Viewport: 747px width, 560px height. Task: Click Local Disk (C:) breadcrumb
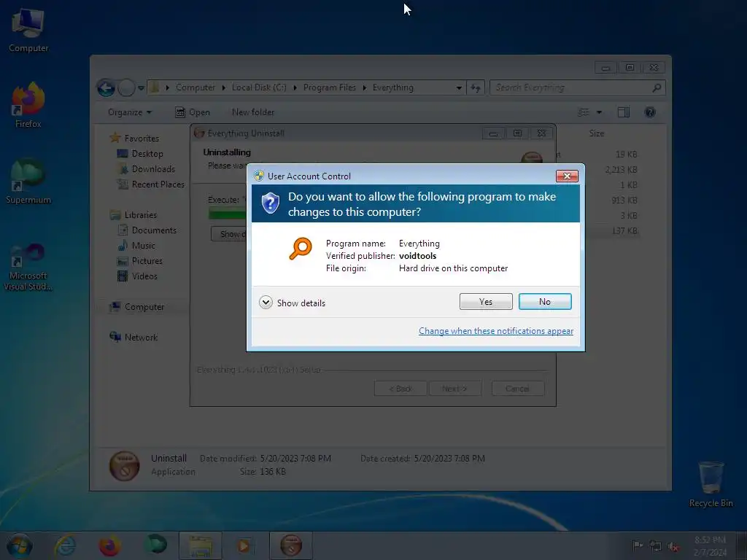259,87
